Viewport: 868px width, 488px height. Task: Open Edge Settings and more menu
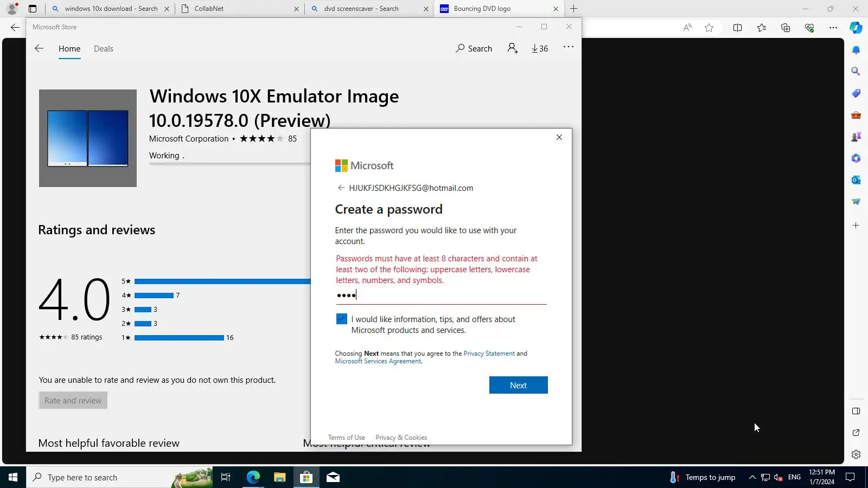click(x=833, y=28)
